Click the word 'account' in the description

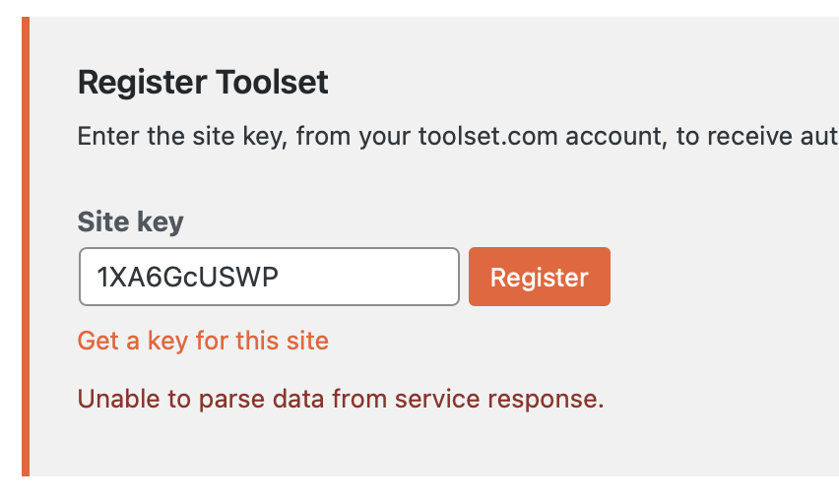(613, 135)
